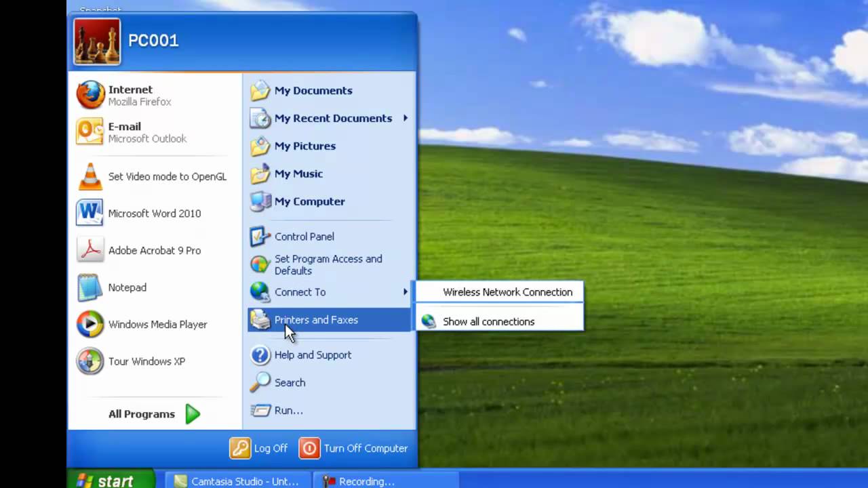Click the Log Off button label
Image resolution: width=868 pixels, height=488 pixels.
pos(271,448)
